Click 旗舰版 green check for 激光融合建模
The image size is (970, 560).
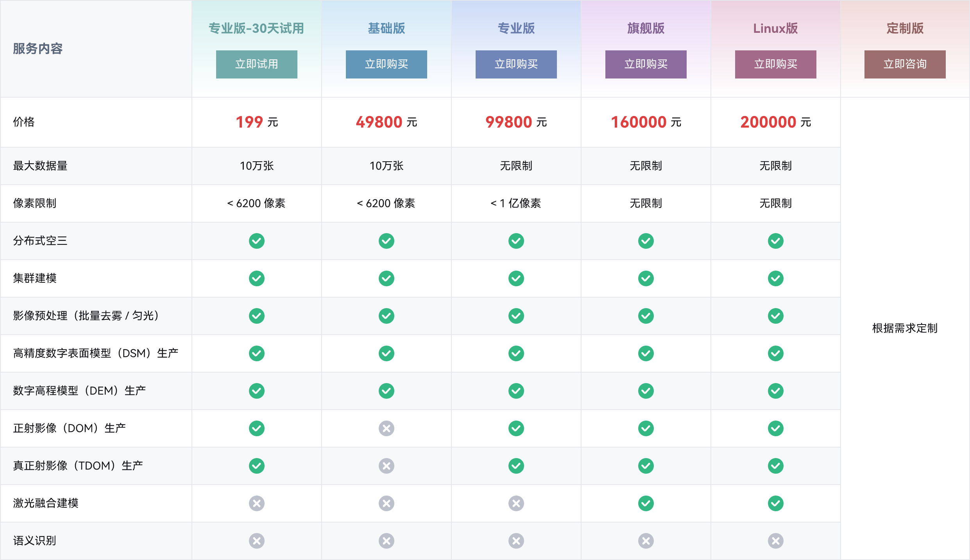(646, 503)
